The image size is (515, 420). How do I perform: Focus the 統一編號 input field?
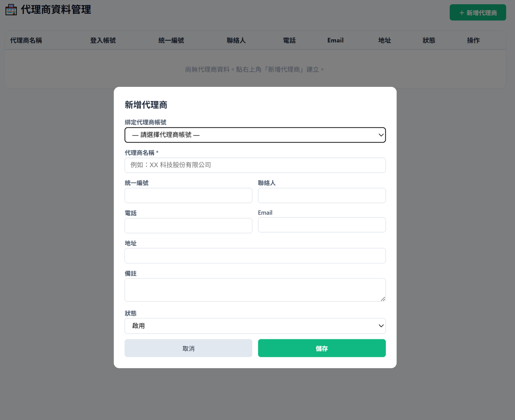(188, 196)
